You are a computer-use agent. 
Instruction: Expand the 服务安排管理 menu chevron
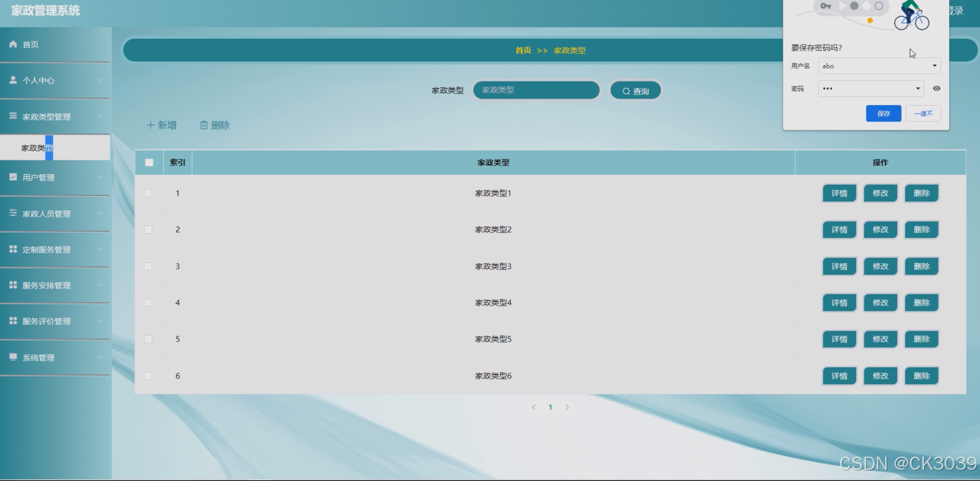coord(100,285)
